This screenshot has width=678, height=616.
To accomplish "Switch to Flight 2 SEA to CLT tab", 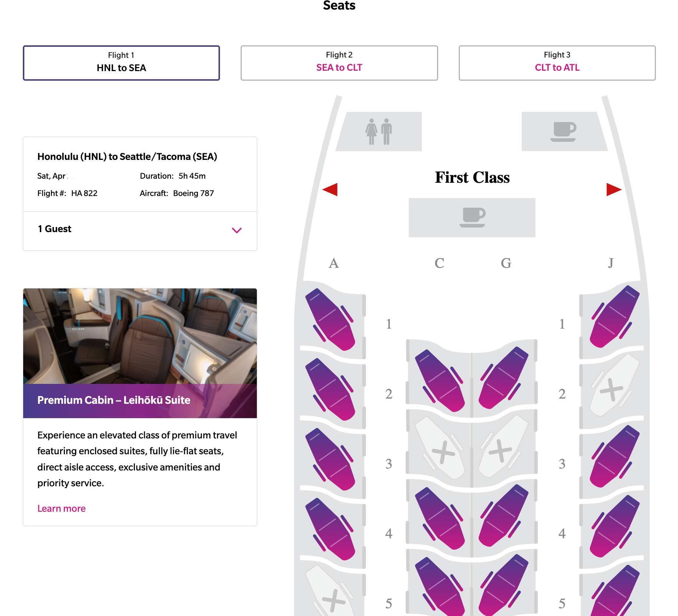I will [339, 63].
